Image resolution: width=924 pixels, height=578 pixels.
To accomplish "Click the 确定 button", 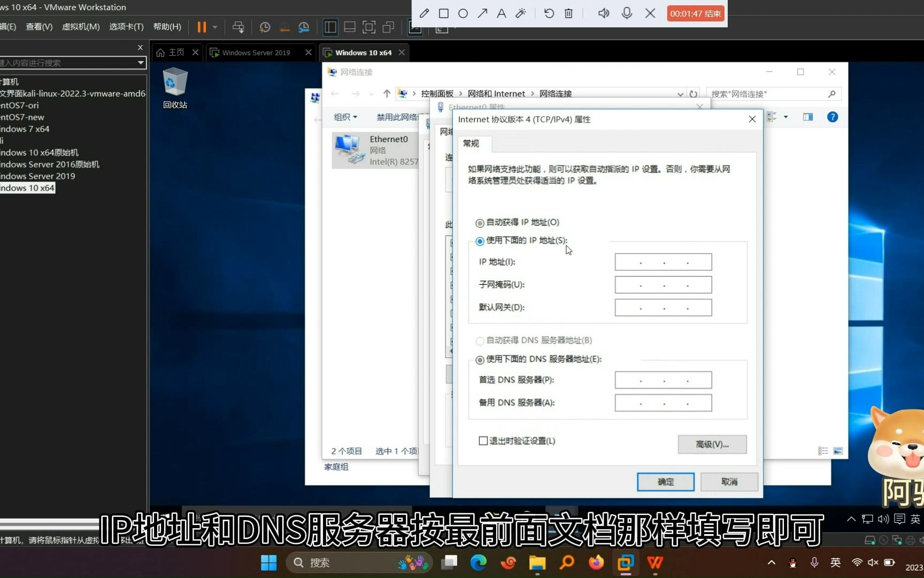I will point(666,482).
